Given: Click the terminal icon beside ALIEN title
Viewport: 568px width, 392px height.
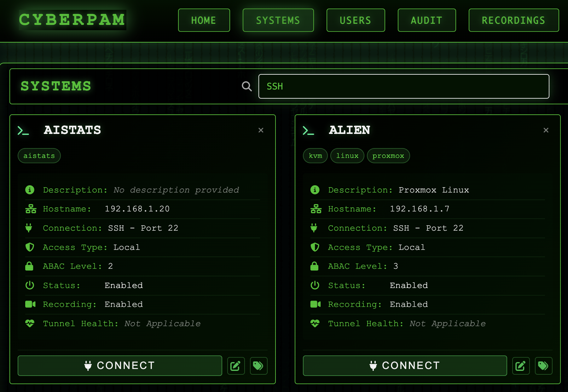Looking at the screenshot, I should pyautogui.click(x=308, y=130).
